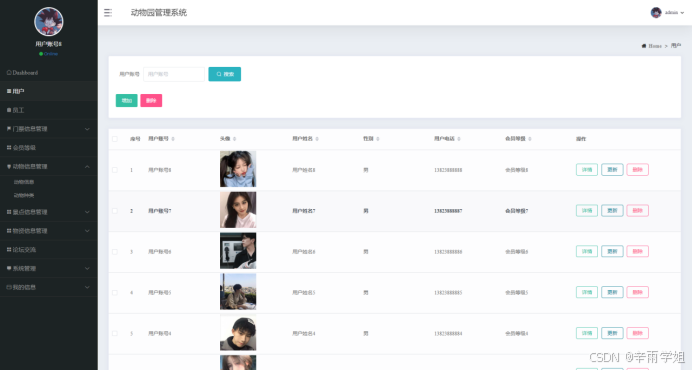Image resolution: width=693 pixels, height=371 pixels.
Task: Toggle the sidebar with the hamburger icon
Action: click(108, 13)
